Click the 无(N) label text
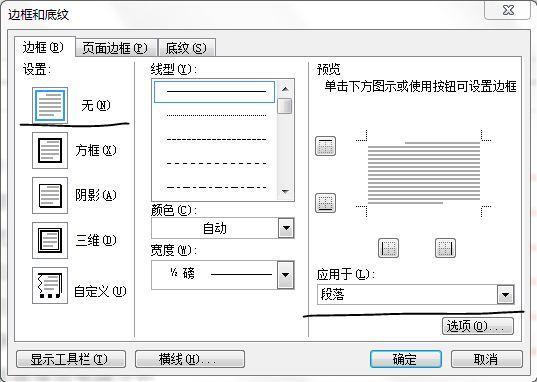The width and height of the screenshot is (537, 382). click(96, 105)
